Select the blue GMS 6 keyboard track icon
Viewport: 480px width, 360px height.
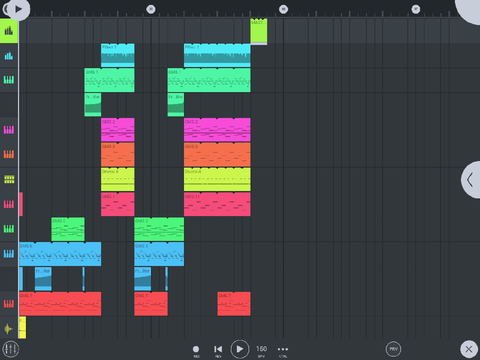9,254
